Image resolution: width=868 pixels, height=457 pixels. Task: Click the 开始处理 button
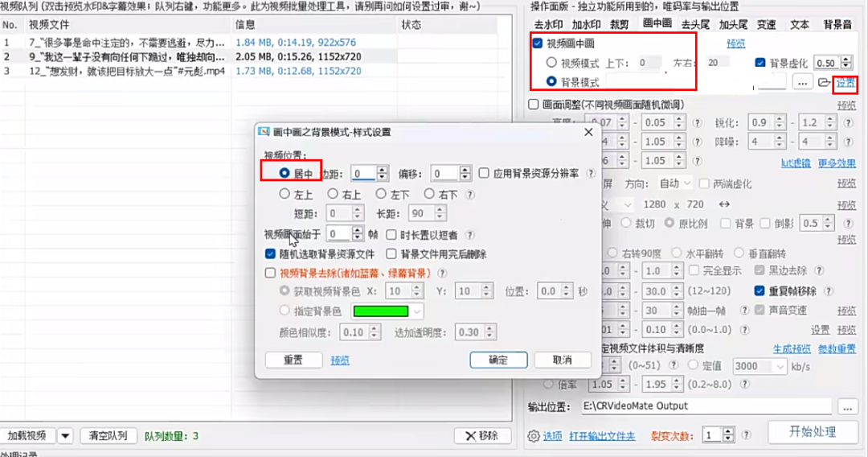812,432
